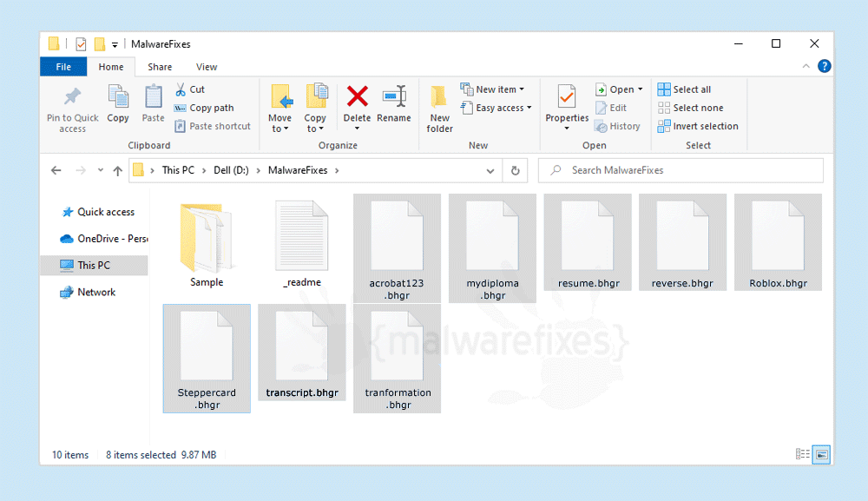Click Paste shortcut
Screen dimensions: 868x501
pos(213,126)
